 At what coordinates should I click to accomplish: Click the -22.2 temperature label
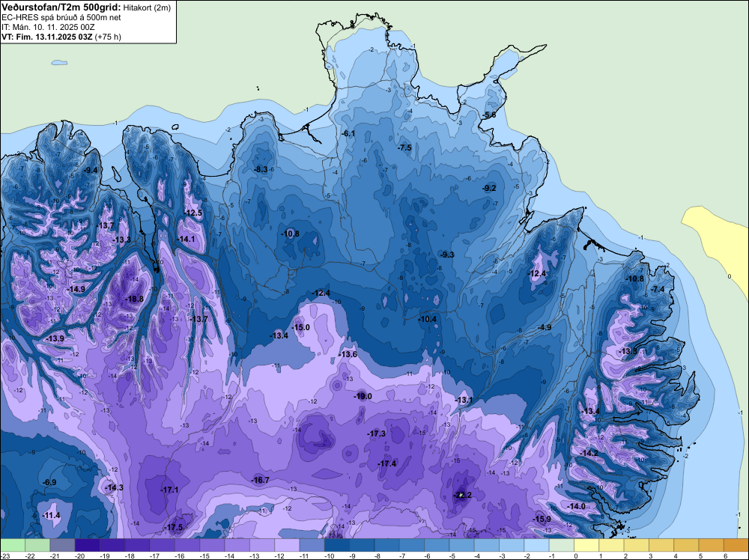point(462,495)
